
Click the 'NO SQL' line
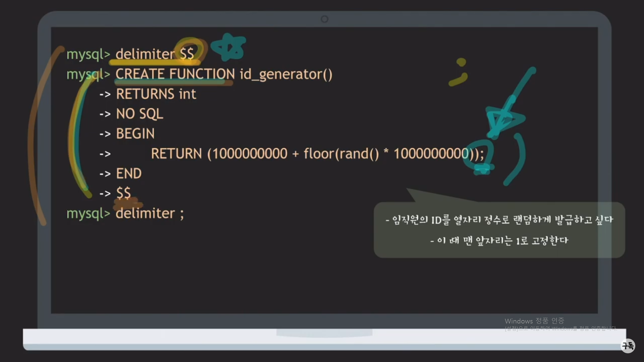140,114
